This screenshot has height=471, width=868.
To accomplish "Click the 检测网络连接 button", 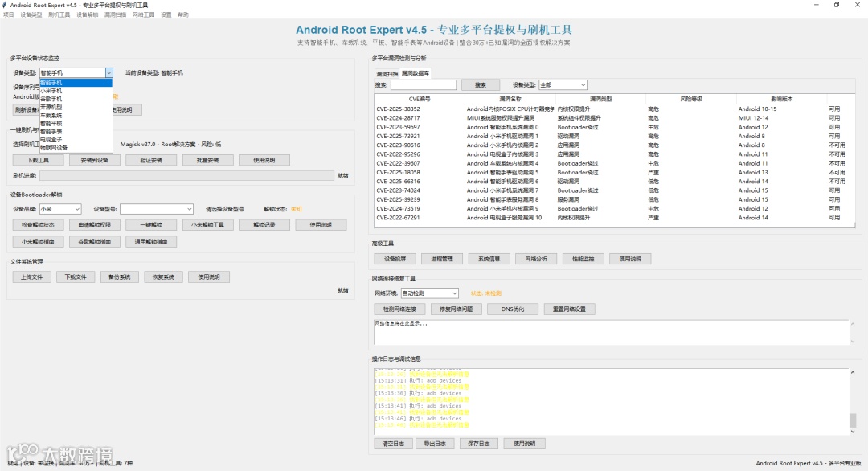I will tap(399, 309).
